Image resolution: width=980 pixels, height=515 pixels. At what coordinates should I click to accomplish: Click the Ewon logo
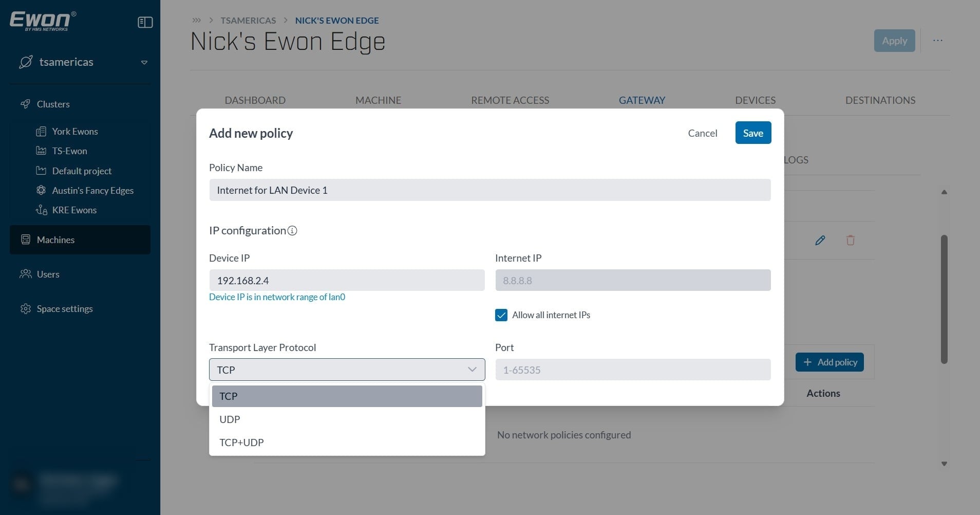(x=43, y=21)
